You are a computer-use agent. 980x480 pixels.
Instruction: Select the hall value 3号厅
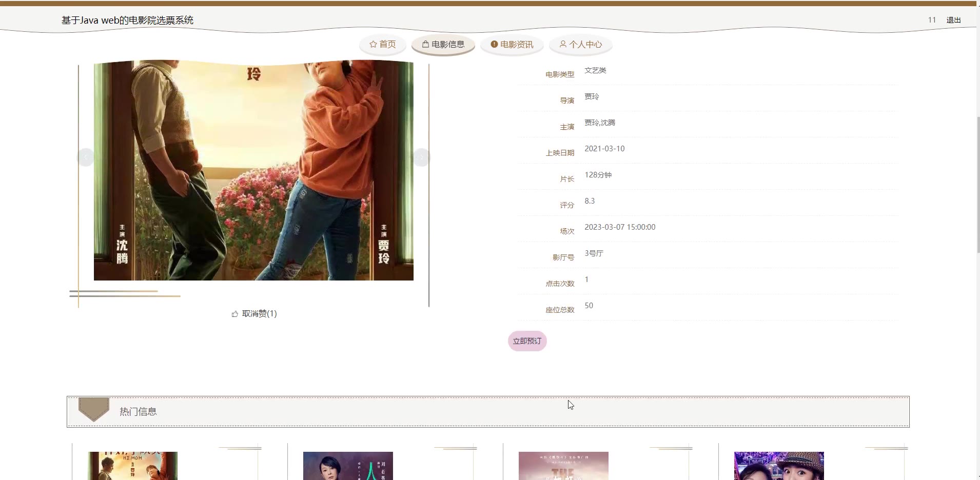594,253
